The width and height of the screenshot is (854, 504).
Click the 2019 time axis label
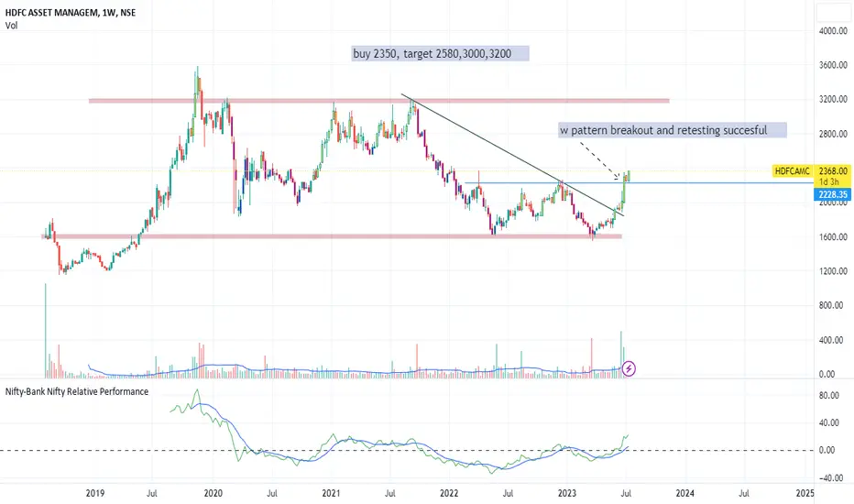coord(95,493)
